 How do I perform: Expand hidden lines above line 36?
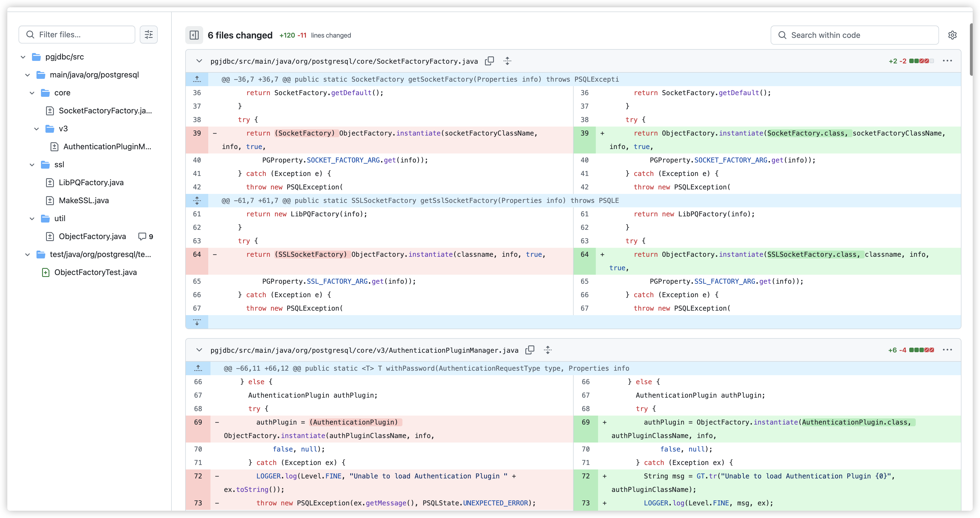click(x=197, y=79)
